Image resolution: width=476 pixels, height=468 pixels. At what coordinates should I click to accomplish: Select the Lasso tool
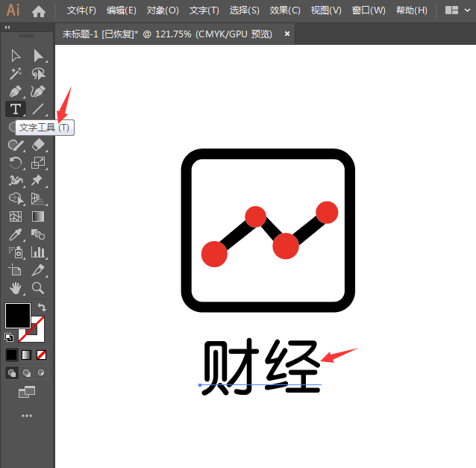38,73
